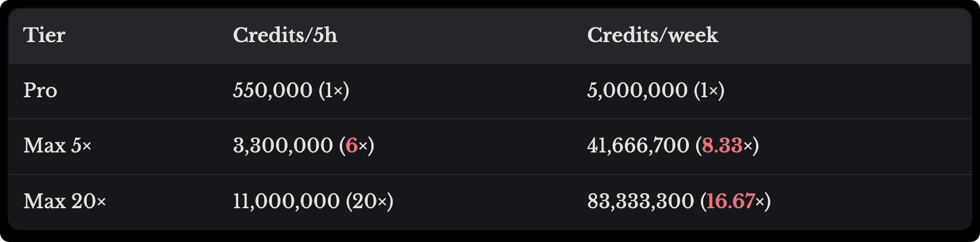Select the Max 5× tier name cell
Viewport: 980px width, 242px height.
(x=58, y=146)
